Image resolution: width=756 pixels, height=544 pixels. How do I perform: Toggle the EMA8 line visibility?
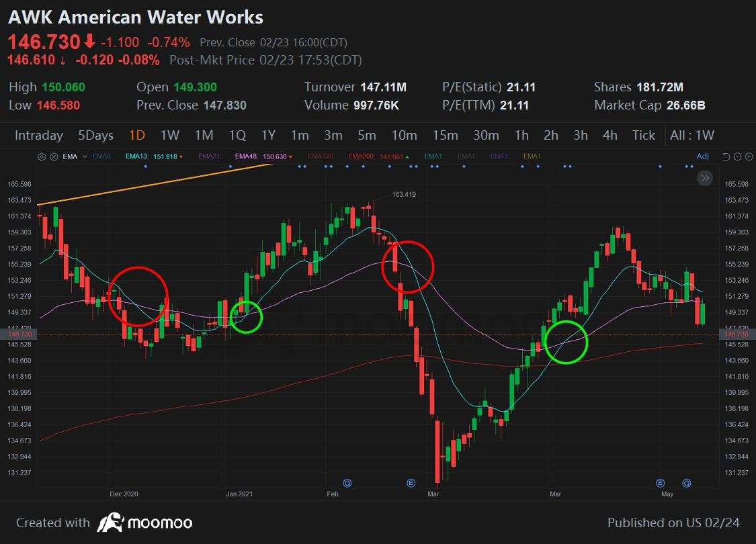[x=101, y=156]
